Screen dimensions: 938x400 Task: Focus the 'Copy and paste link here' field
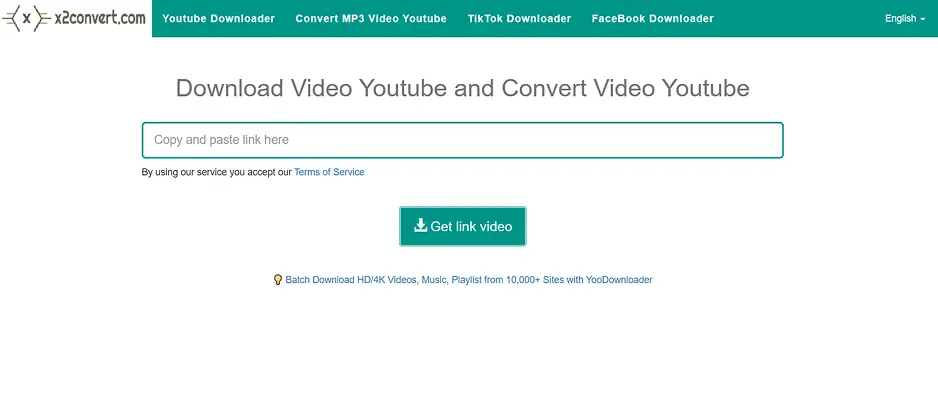pyautogui.click(x=462, y=140)
